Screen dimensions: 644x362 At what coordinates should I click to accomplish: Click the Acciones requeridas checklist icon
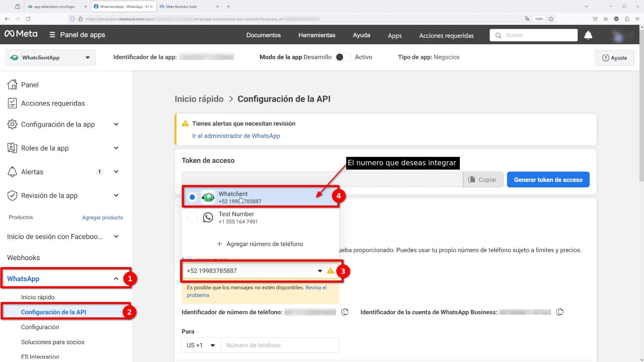(x=12, y=103)
